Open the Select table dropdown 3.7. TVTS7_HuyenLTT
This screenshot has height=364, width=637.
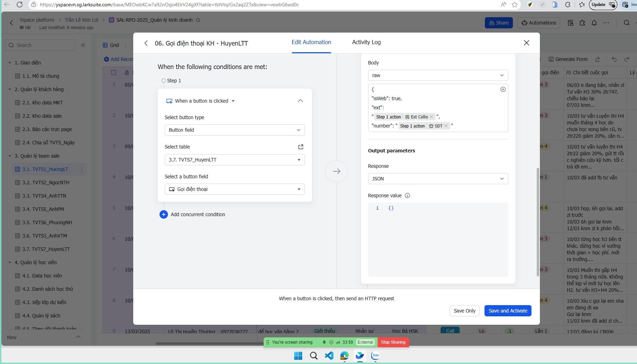coord(235,160)
